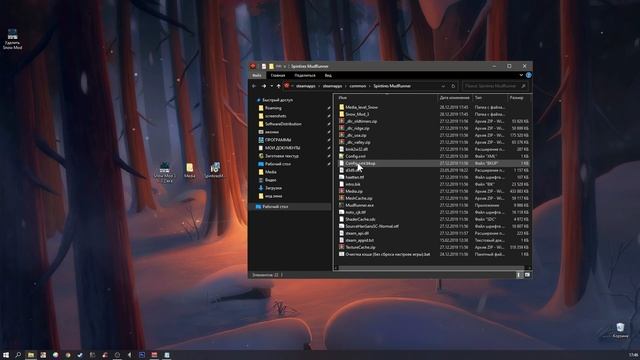Open the File ribbon tab
The image size is (640, 360).
tap(257, 76)
